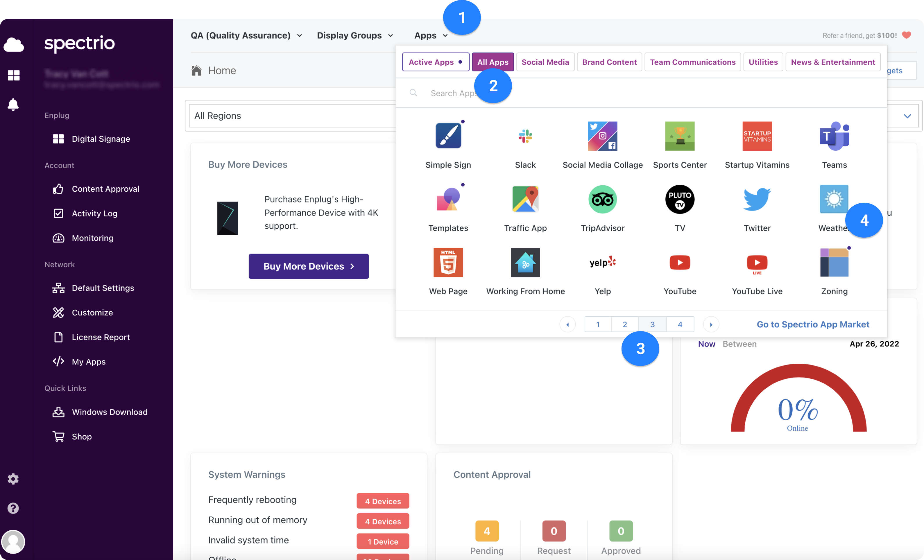
Task: Click the cloud icon in the sidebar
Action: pos(13,45)
